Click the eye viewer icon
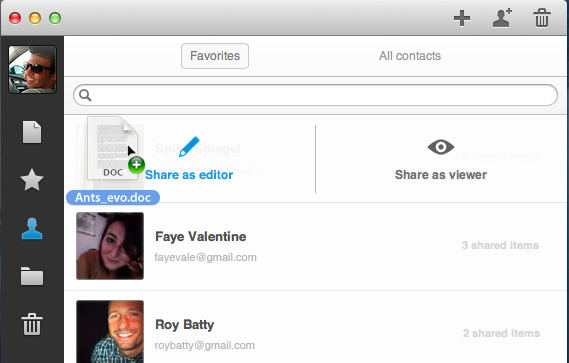 coord(441,147)
